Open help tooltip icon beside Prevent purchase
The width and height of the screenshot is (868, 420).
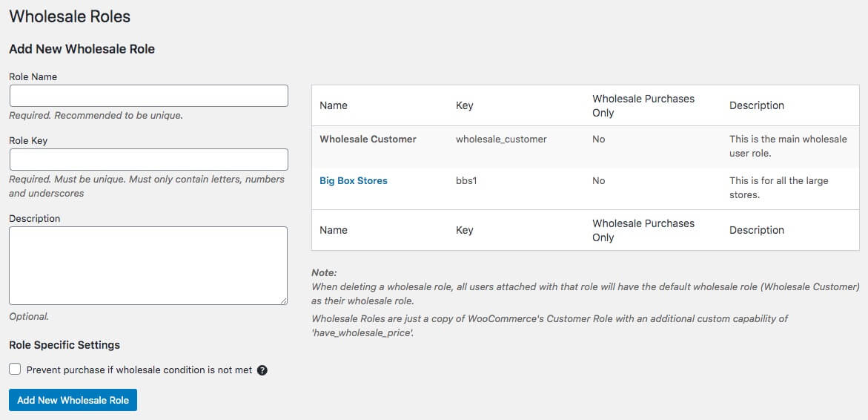click(262, 370)
